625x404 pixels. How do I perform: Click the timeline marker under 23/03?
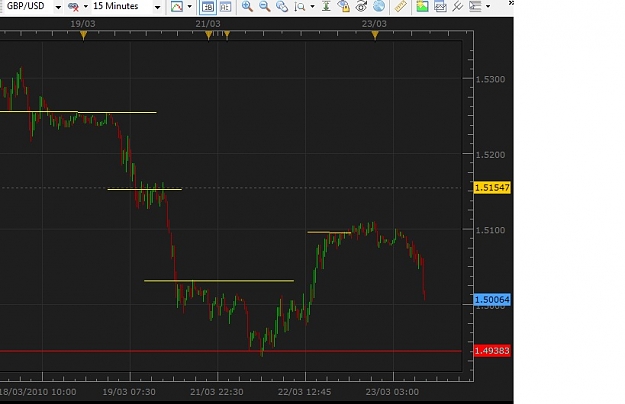[x=375, y=36]
